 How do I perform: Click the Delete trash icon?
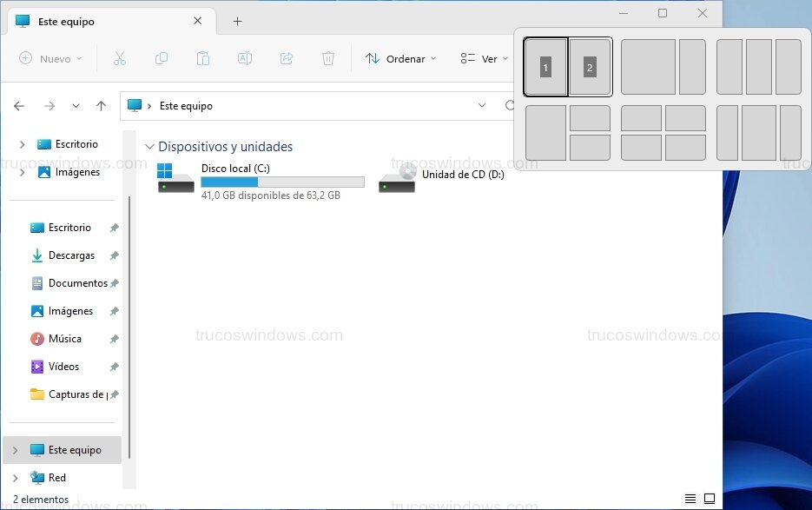click(327, 58)
